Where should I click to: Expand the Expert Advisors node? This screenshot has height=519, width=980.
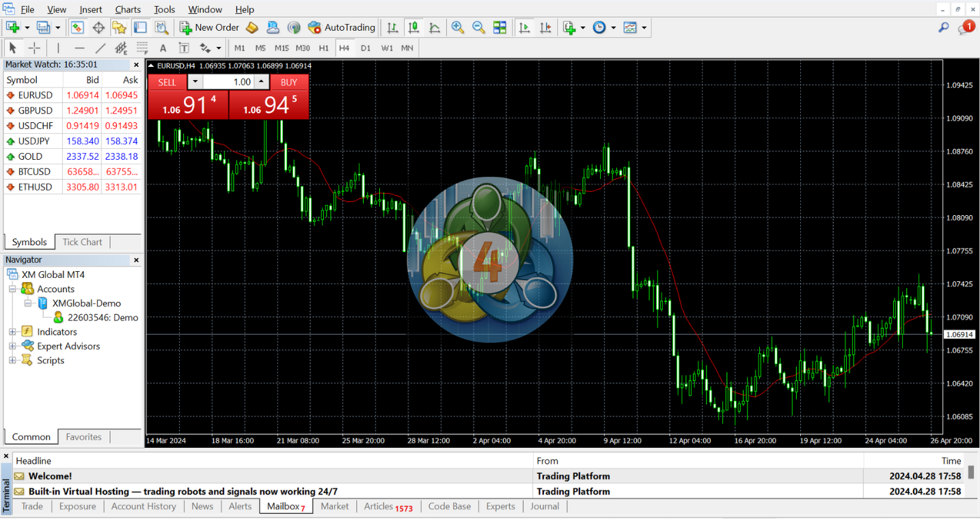(12, 346)
